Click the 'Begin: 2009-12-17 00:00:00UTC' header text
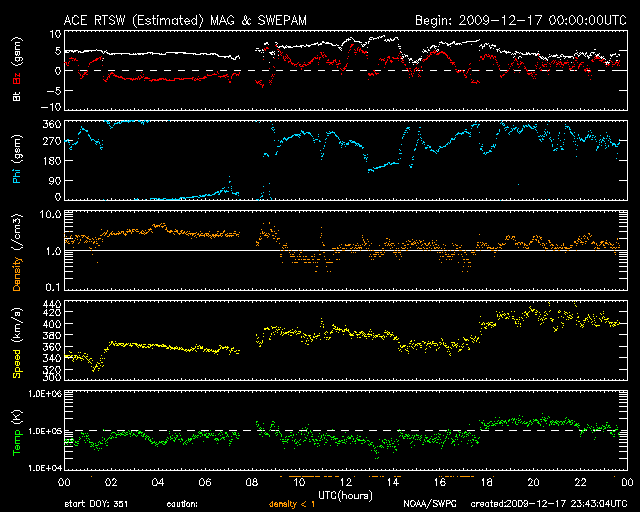Screen dimensions: 640x512 coord(521,20)
